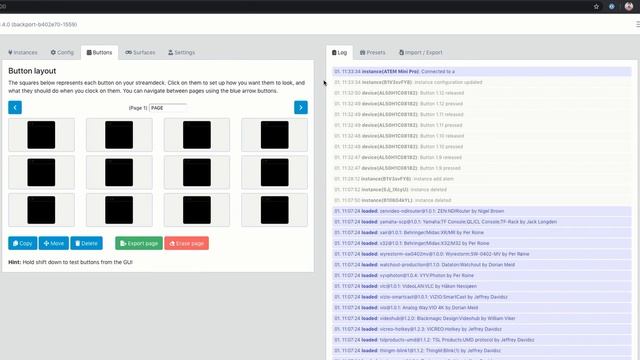Select the 'Button 1.12 pressed' log entry
640x360 pixels.
(x=482, y=104)
